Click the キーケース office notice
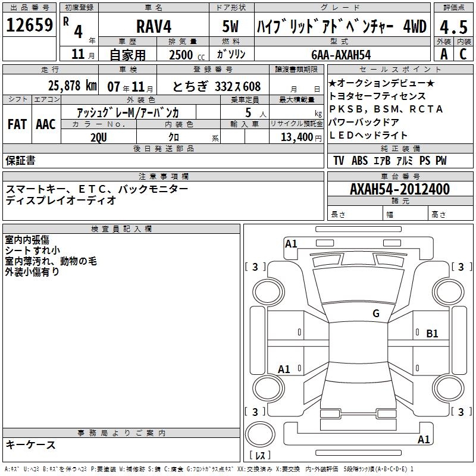The image size is (476, 476). (31, 444)
